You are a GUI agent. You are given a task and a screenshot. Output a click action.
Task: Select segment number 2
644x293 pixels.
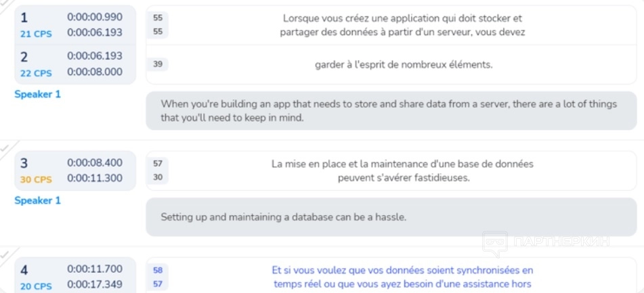24,57
